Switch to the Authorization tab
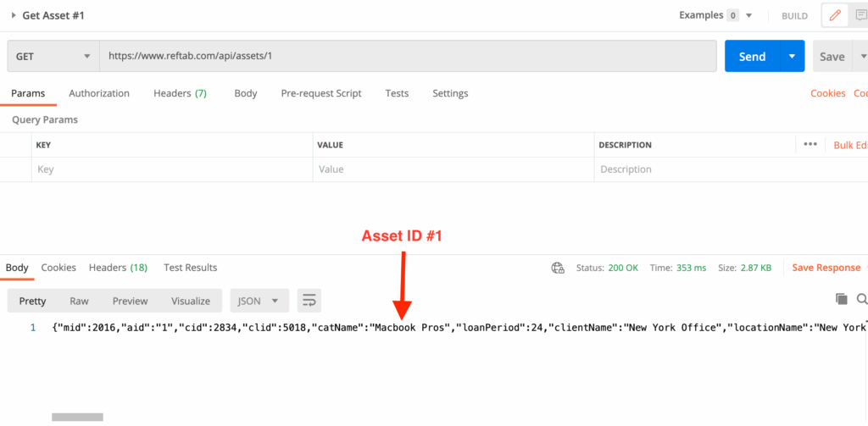This screenshot has width=868, height=426. pyautogui.click(x=99, y=93)
